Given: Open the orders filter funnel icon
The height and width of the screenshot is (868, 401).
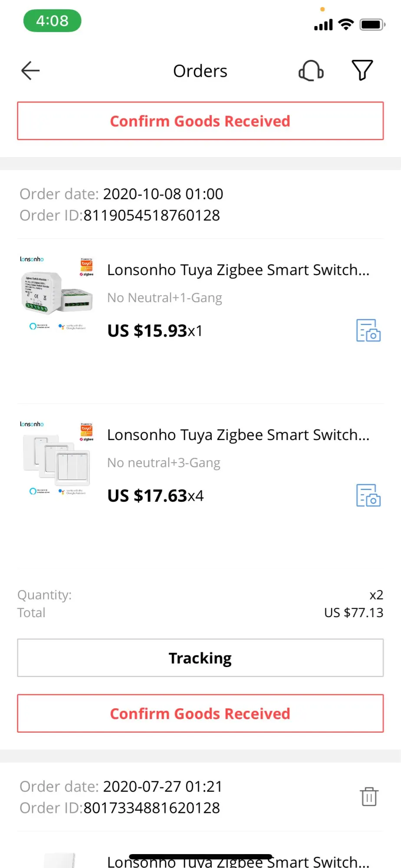Looking at the screenshot, I should (x=362, y=70).
